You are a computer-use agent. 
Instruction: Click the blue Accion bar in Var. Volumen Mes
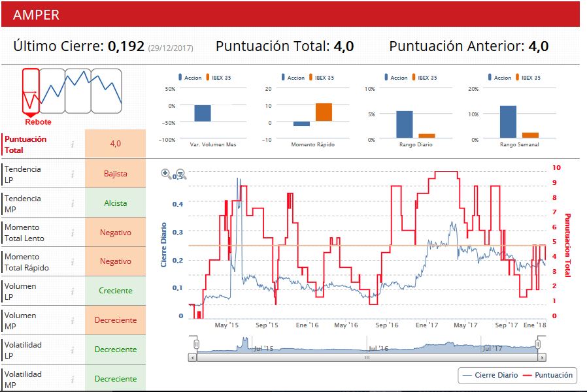tap(203, 113)
